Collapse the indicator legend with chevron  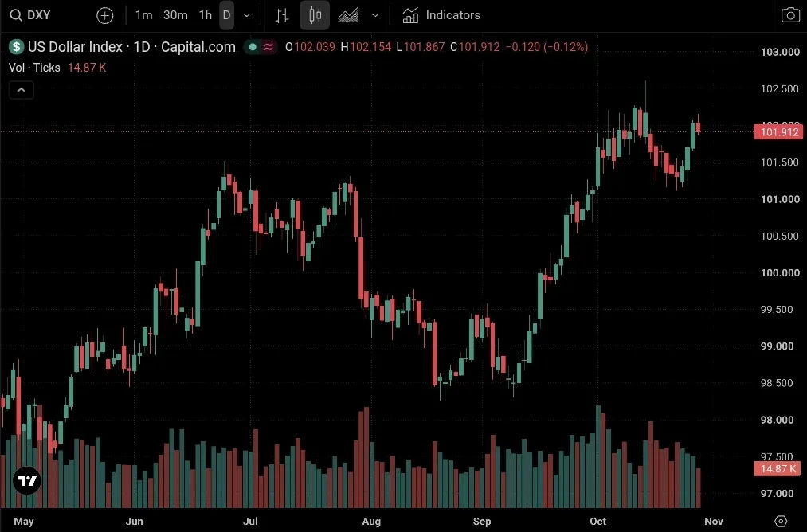tap(21, 90)
